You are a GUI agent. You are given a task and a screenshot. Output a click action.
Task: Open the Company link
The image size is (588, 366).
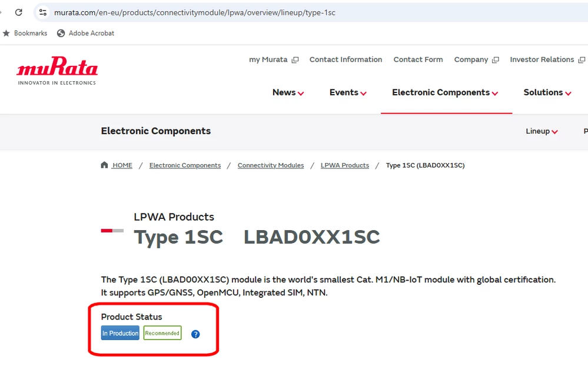click(x=471, y=59)
